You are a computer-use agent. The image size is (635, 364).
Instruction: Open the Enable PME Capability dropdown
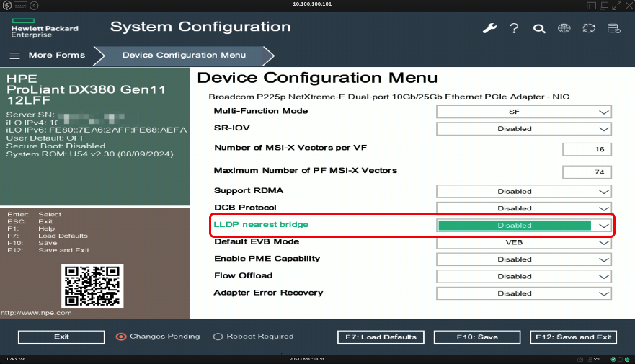(x=523, y=259)
